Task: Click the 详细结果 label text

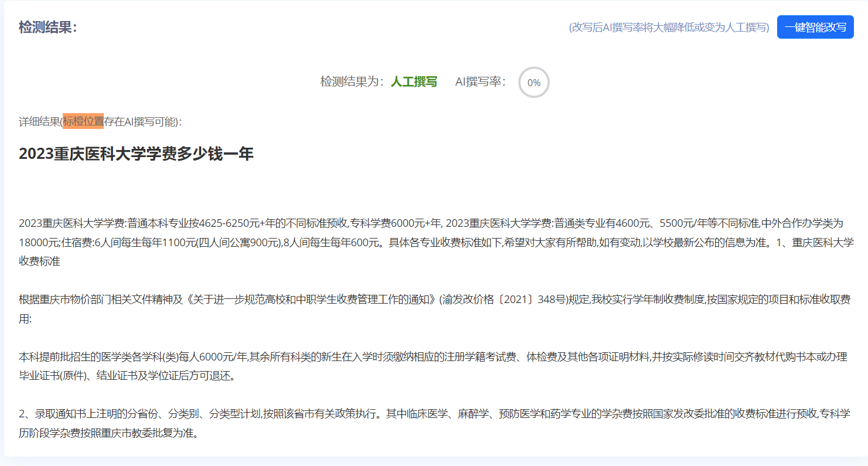Action: point(39,121)
